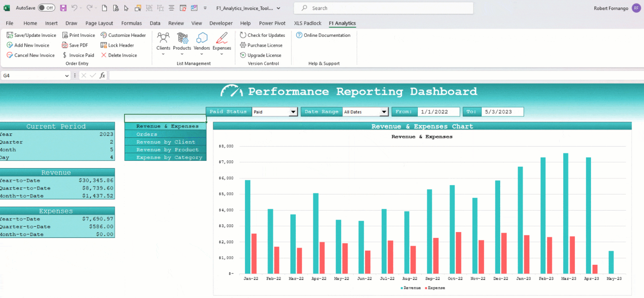Screen dimensions: 644x298
Task: Expand the Date Range dropdown
Action: (383, 111)
